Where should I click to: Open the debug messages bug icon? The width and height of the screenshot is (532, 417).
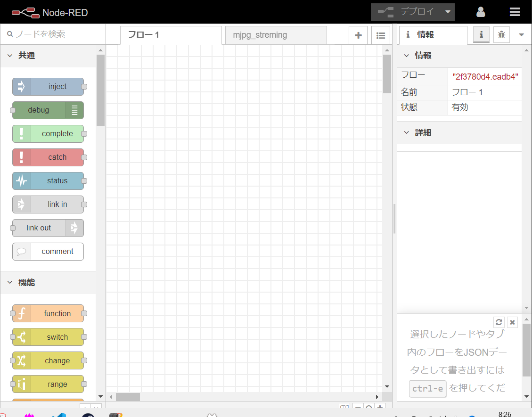coord(501,34)
